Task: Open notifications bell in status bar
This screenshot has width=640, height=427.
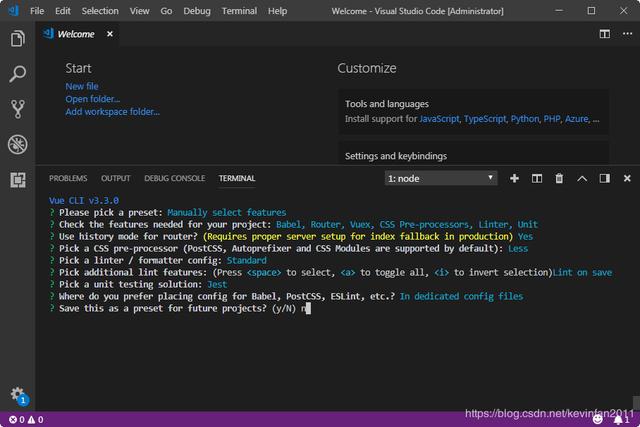Action: pos(621,420)
